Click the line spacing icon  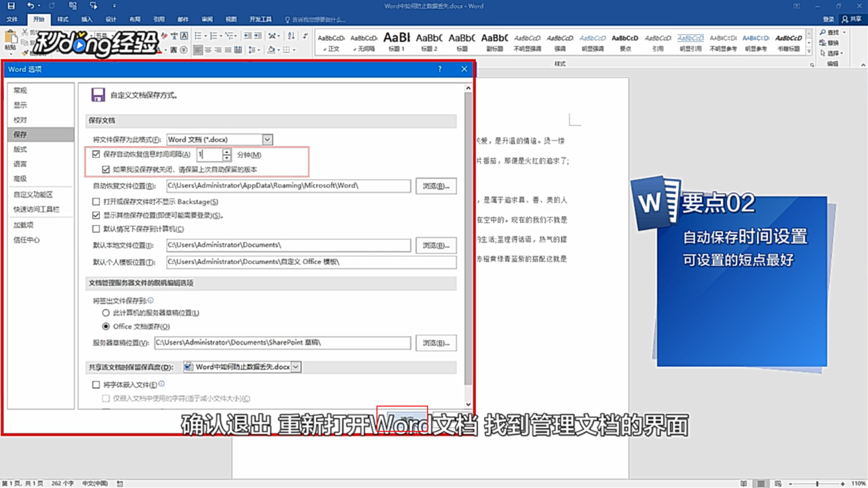pyautogui.click(x=254, y=50)
